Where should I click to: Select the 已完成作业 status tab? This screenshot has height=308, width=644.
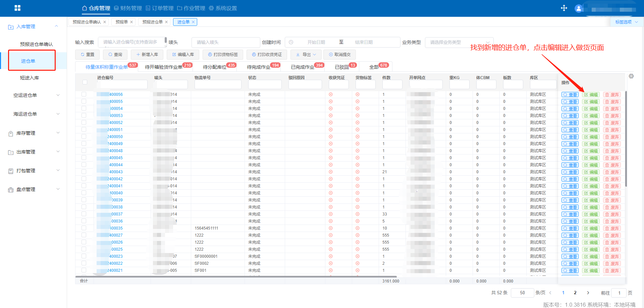click(303, 67)
